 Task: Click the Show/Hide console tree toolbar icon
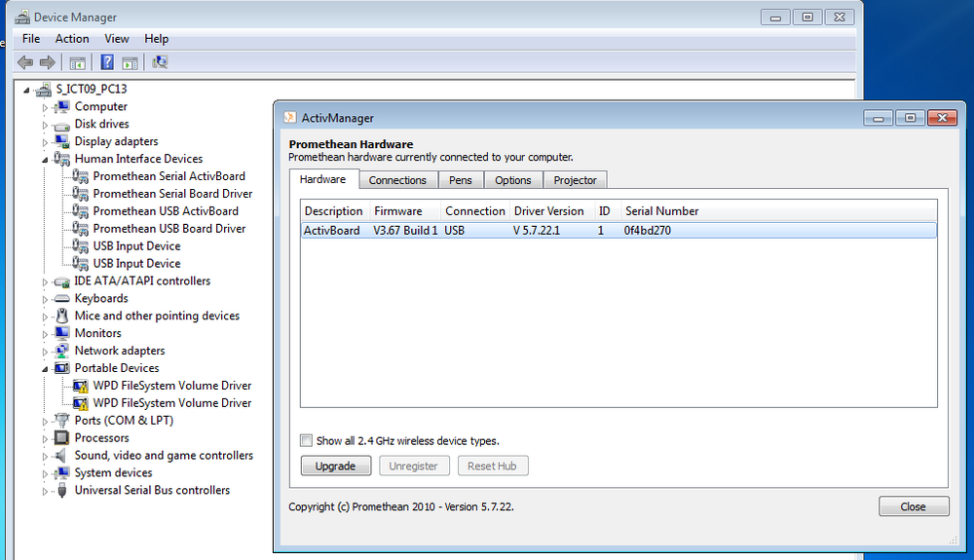pyautogui.click(x=78, y=62)
